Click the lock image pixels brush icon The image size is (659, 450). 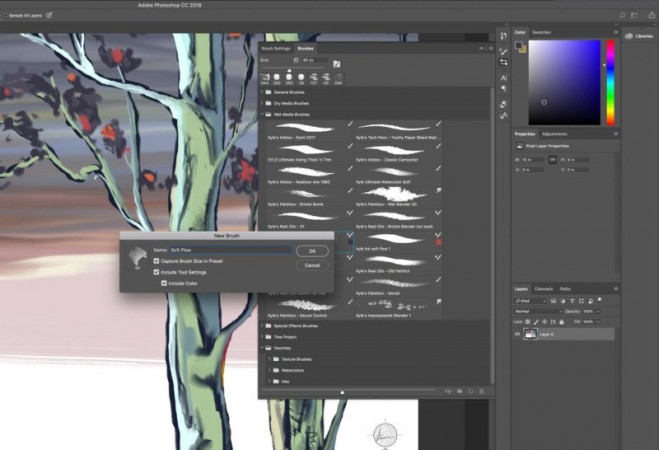click(x=536, y=322)
